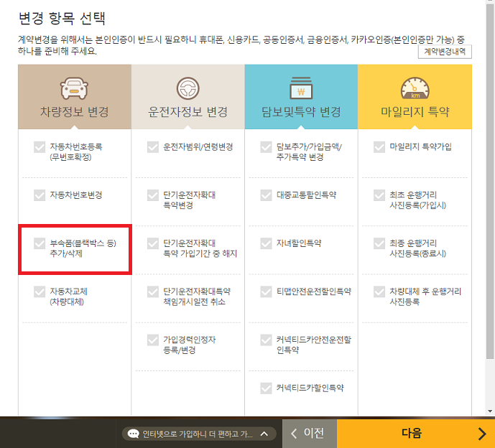Click the 자동차번호변경 label text
This screenshot has width=495, height=448.
click(x=76, y=195)
